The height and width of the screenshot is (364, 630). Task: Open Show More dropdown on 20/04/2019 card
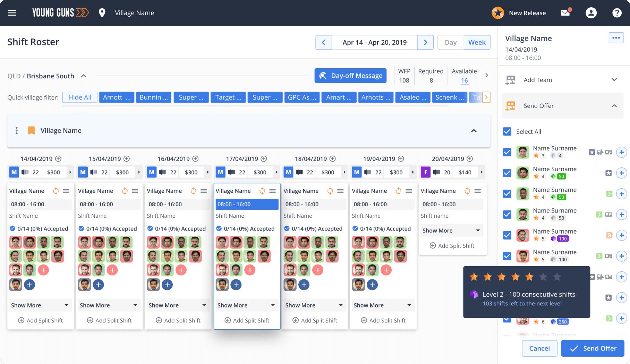(x=451, y=231)
